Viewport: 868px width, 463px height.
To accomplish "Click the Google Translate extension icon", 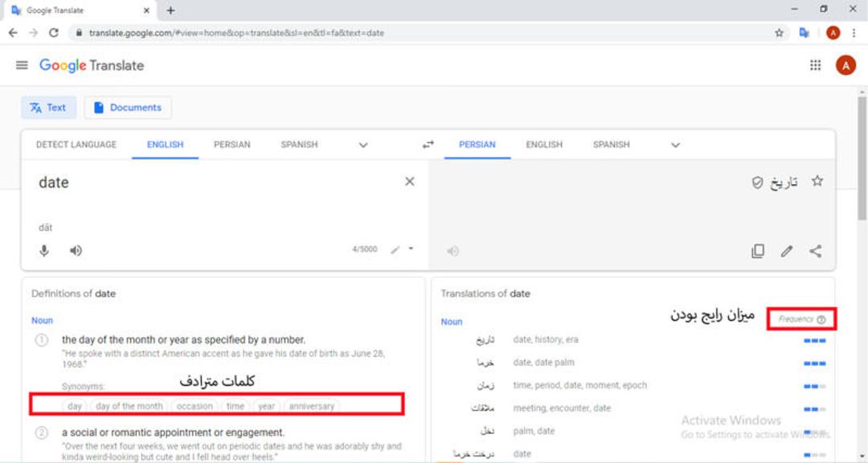I will pos(805,33).
